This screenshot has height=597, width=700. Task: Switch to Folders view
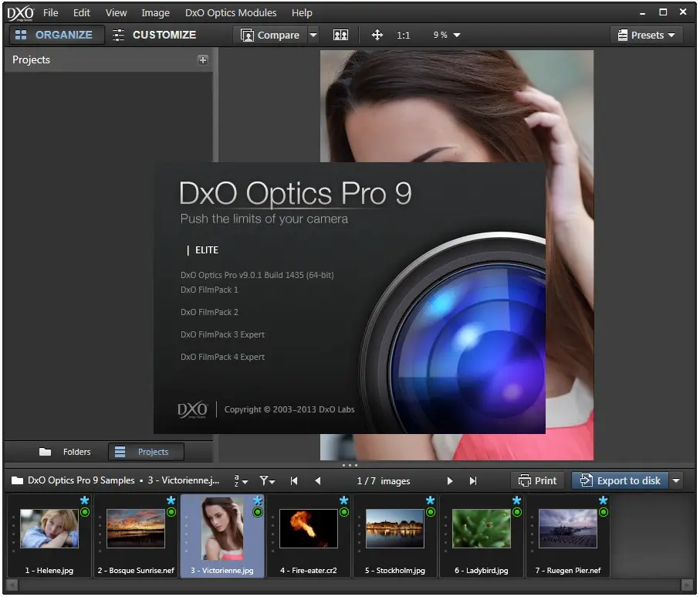65,452
